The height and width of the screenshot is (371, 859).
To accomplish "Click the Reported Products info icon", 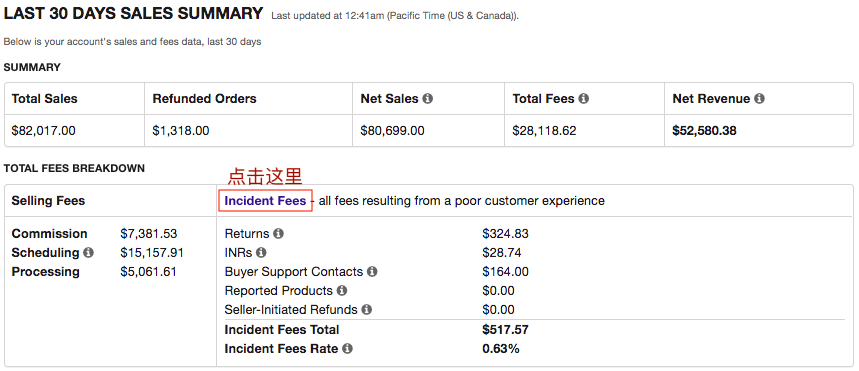I will click(x=342, y=290).
